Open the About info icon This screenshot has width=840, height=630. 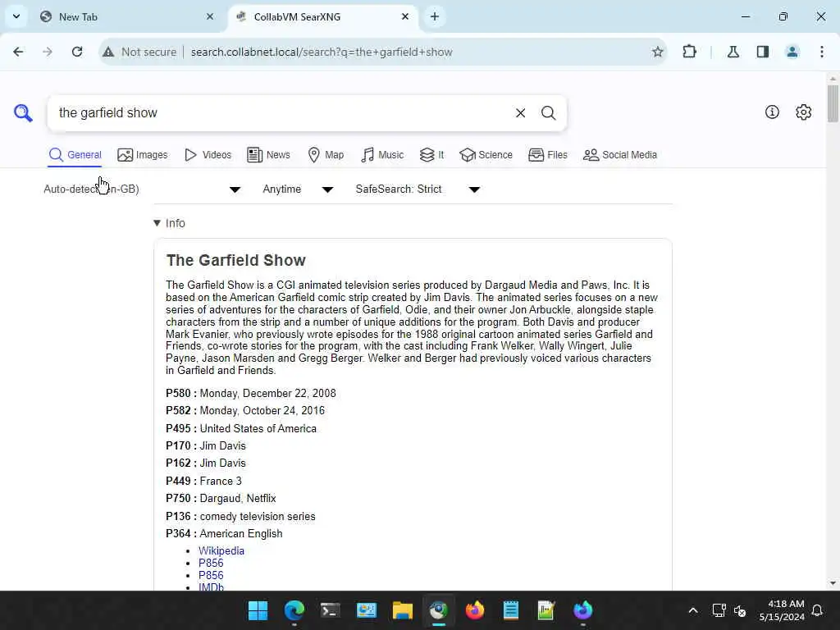(x=772, y=112)
